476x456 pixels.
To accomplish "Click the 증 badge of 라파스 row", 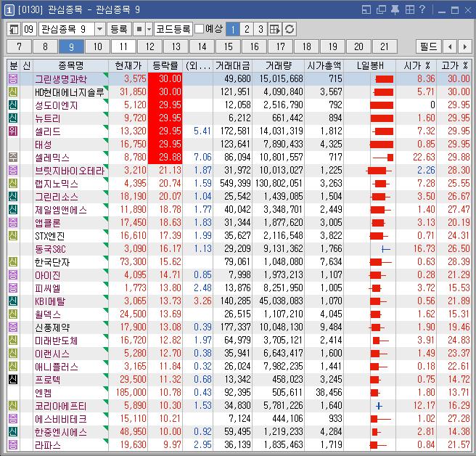I will [x=13, y=444].
